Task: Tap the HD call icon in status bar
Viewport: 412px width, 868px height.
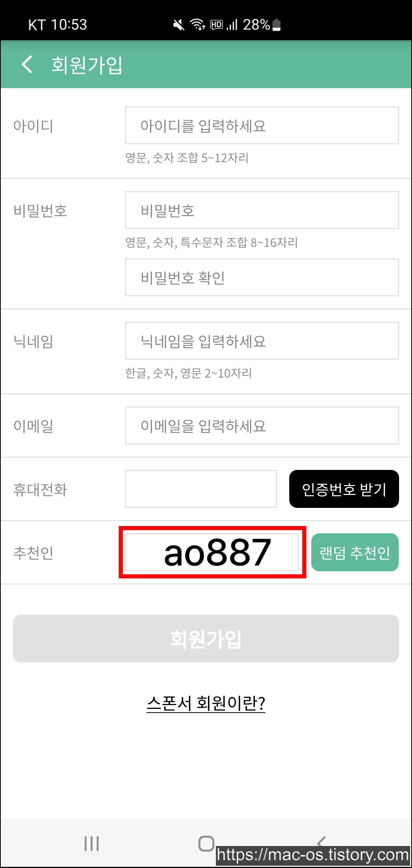Action: [216, 25]
